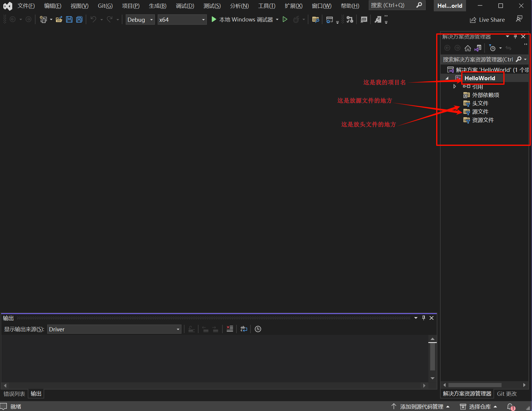532x411 pixels.
Task: Toggle word wrap in the output panel
Action: pos(244,329)
